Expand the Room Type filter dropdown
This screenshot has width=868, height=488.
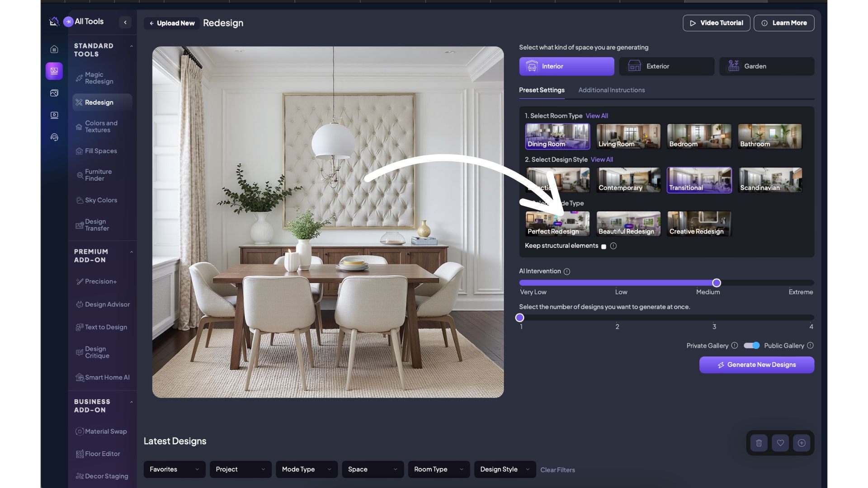pyautogui.click(x=439, y=469)
